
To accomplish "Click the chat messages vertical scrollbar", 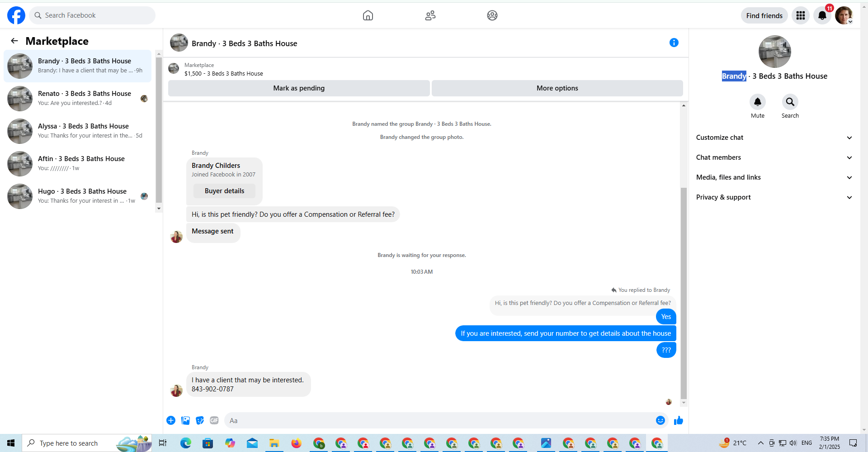I will pyautogui.click(x=684, y=293).
